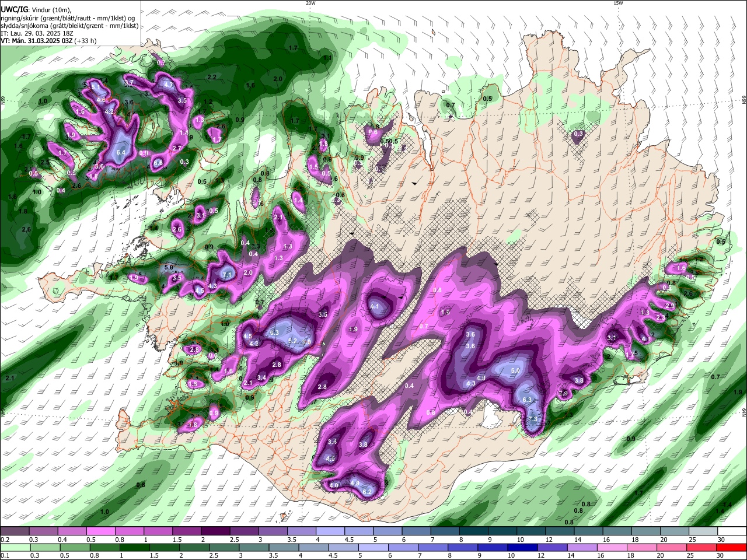Select the dark plum swatch above the 0.2 label

[15, 531]
